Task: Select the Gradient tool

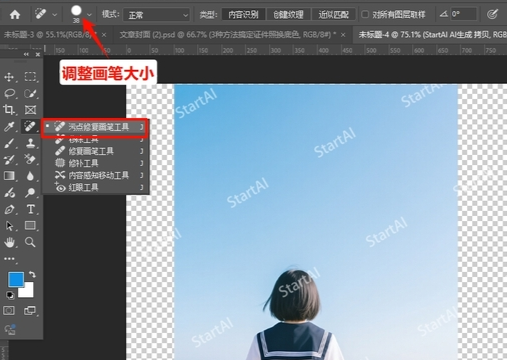Action: pyautogui.click(x=9, y=176)
